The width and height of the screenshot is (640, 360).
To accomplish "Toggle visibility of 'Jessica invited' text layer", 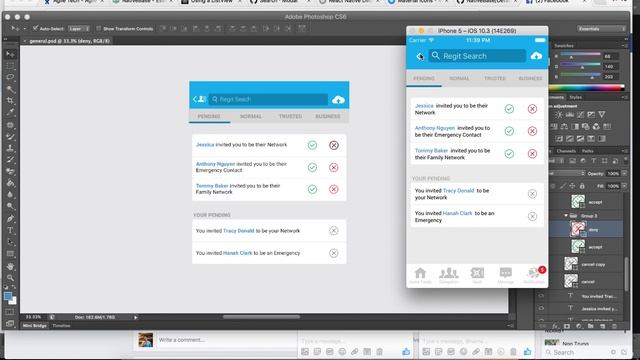I will pos(541,309).
